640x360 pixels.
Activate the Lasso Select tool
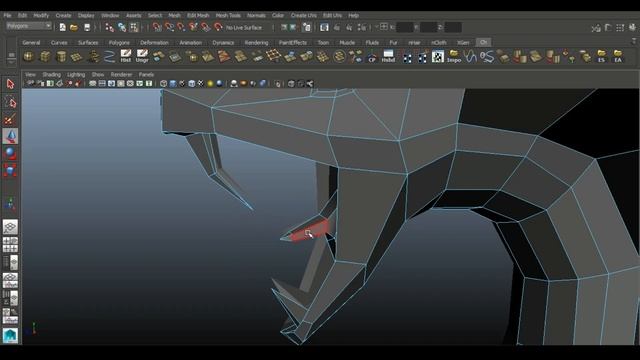coord(10,102)
